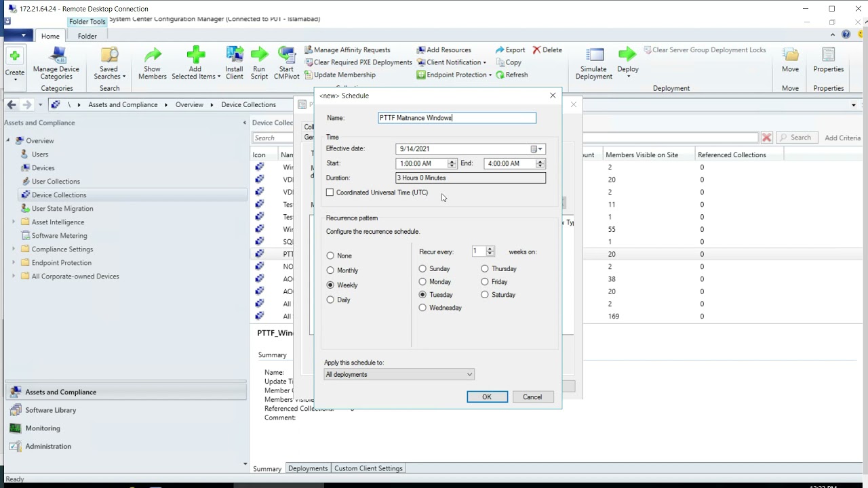868x488 pixels.
Task: Click Add Selected Items icon
Action: [195, 56]
